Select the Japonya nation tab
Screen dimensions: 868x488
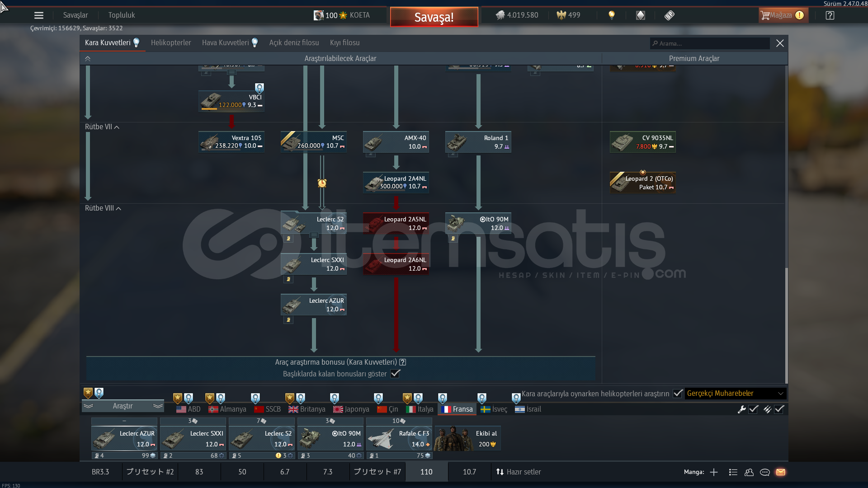point(351,409)
